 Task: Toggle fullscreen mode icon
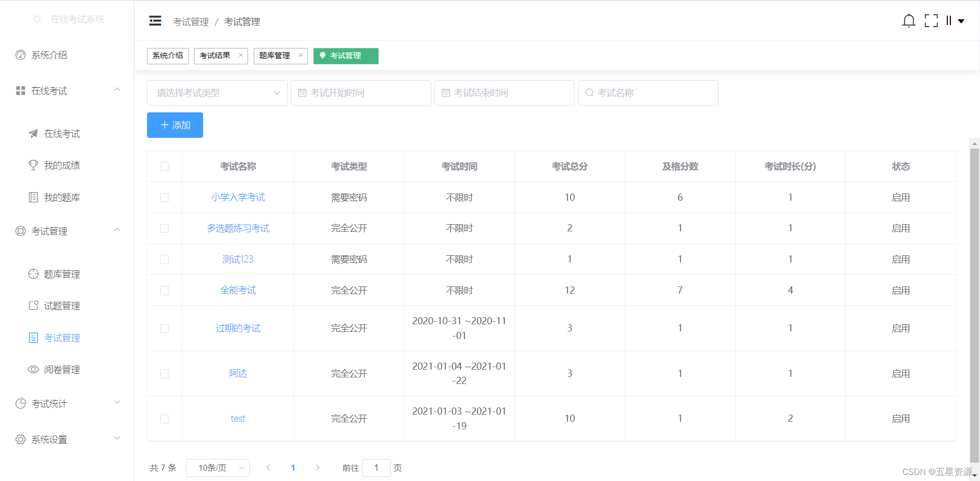pos(931,21)
